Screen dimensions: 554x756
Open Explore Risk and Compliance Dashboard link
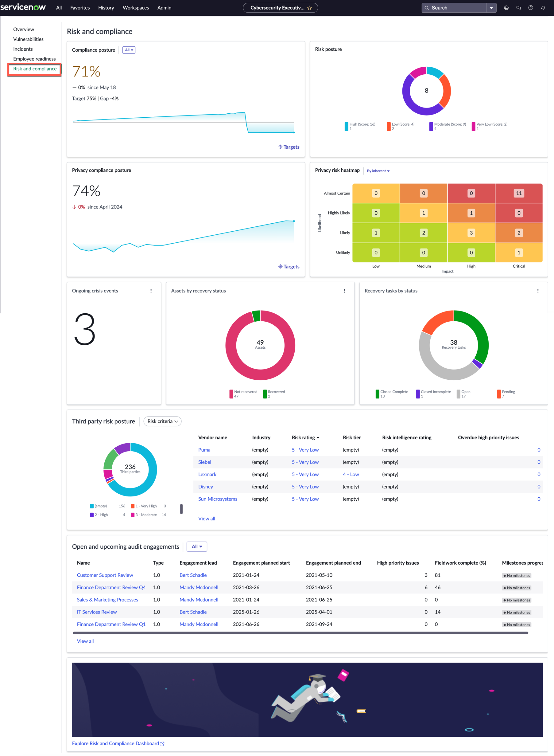(115, 743)
